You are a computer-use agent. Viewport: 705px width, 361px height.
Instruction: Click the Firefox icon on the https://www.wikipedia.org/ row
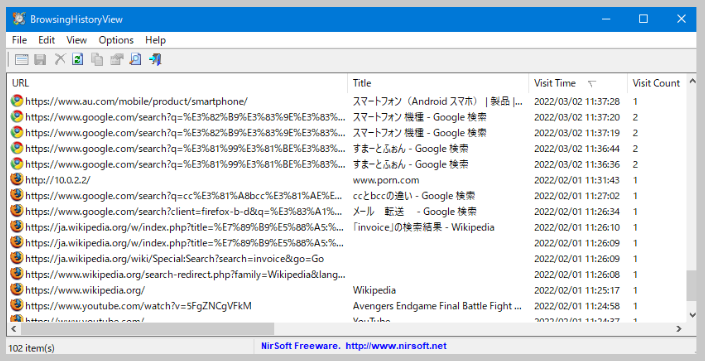pyautogui.click(x=17, y=290)
